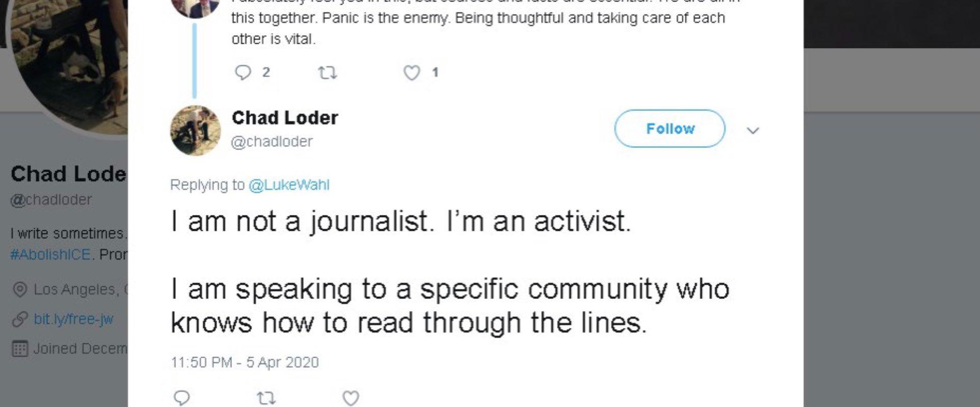Like Chad Loder's activist tweet
The width and height of the screenshot is (980, 407).
pyautogui.click(x=350, y=398)
